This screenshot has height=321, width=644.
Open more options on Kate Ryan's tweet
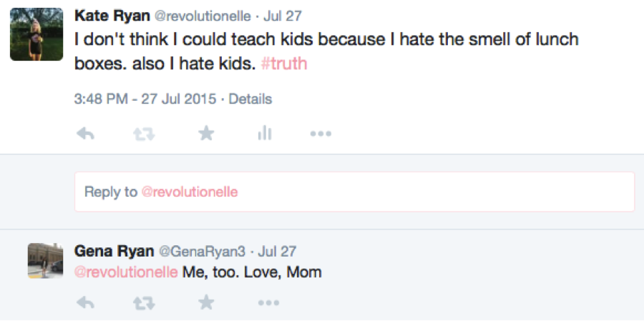[321, 134]
